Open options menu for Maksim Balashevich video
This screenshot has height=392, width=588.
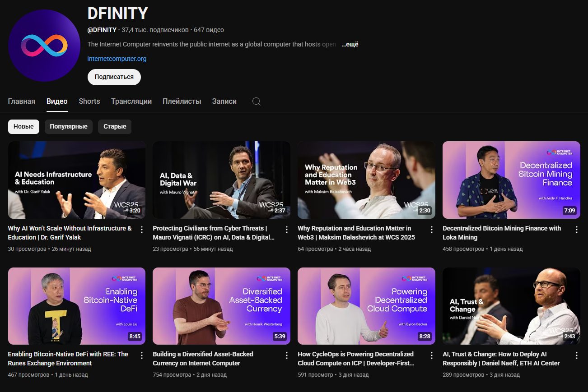[x=432, y=230]
